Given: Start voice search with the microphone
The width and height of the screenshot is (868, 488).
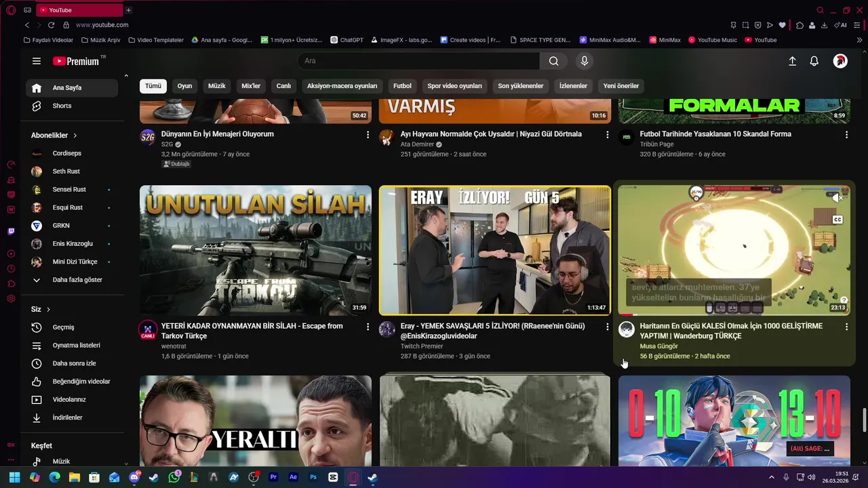Looking at the screenshot, I should click(585, 61).
